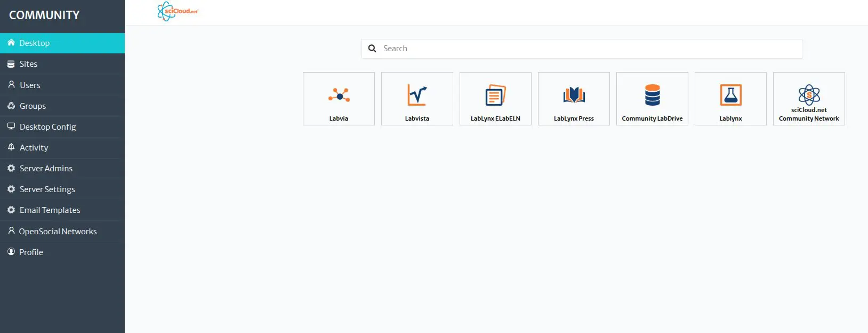This screenshot has width=868, height=333.
Task: Open the Community LabDrive database icon
Action: click(652, 95)
